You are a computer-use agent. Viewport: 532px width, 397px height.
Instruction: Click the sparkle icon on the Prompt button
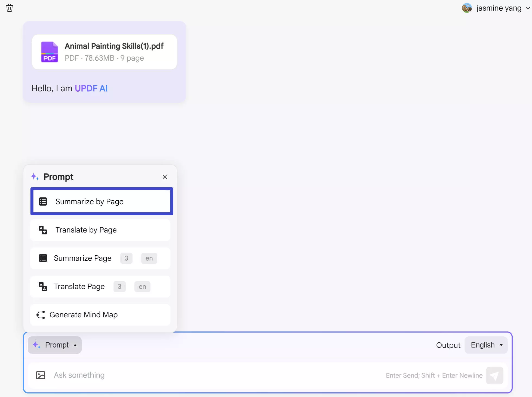coord(36,345)
